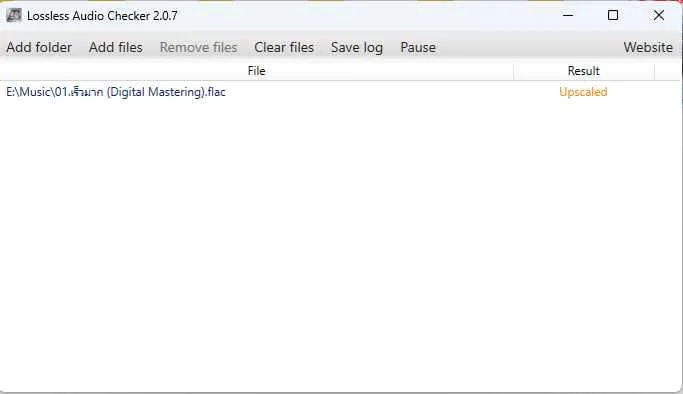Open the Add files menu
The width and height of the screenshot is (683, 394).
click(x=115, y=47)
